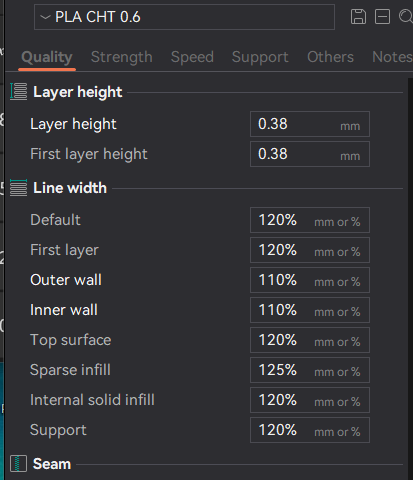Click the Layer height value field
This screenshot has height=480, width=413.
click(310, 124)
